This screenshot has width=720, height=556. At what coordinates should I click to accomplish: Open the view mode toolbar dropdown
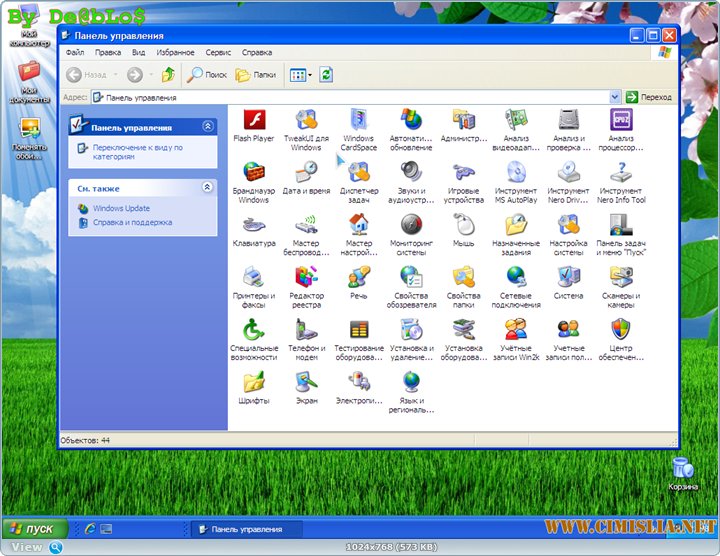click(x=310, y=75)
